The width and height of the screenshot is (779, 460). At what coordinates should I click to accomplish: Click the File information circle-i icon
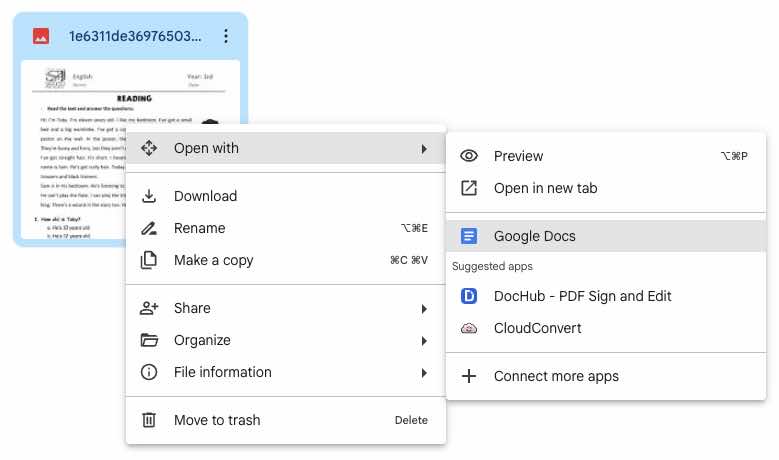[x=149, y=372]
